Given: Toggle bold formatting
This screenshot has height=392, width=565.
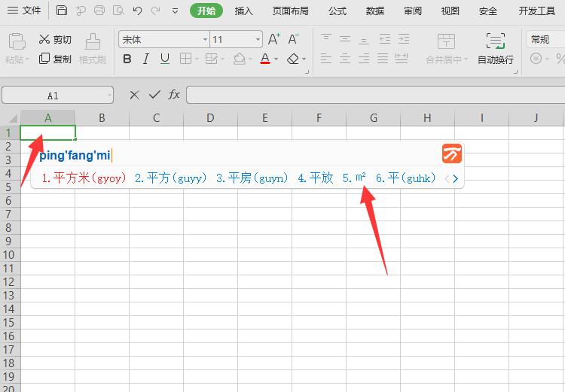Looking at the screenshot, I should (x=127, y=59).
